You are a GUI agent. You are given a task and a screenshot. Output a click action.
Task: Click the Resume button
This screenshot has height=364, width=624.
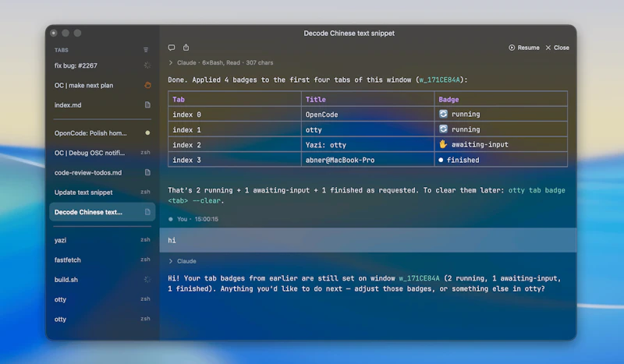pos(523,48)
